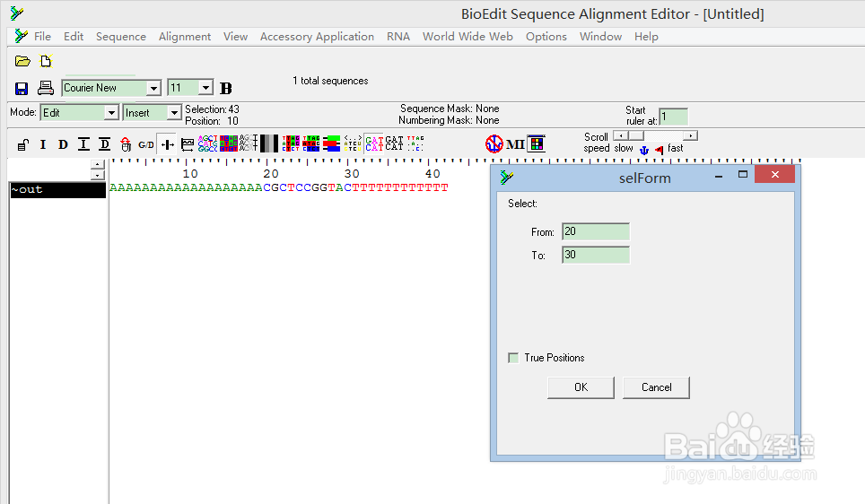Click the scroll speed right arrow
Image resolution: width=865 pixels, height=504 pixels.
pos(690,135)
